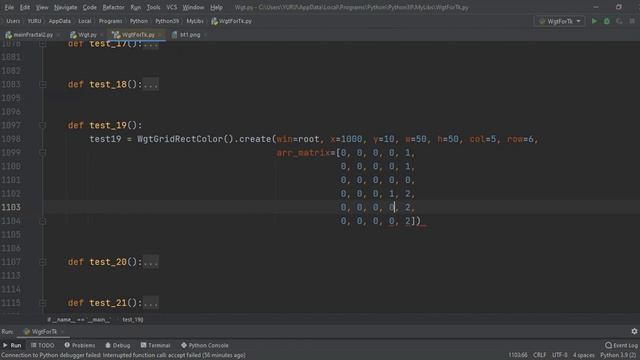Open the Debug tool window

click(118, 345)
